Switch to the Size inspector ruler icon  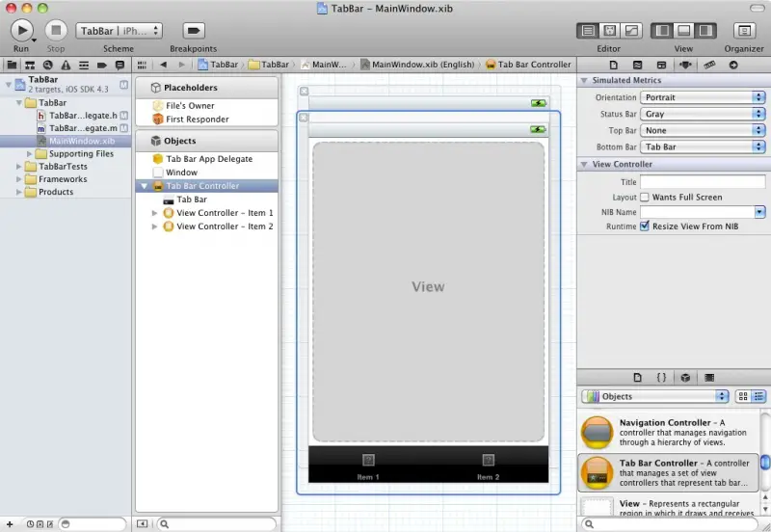(709, 65)
